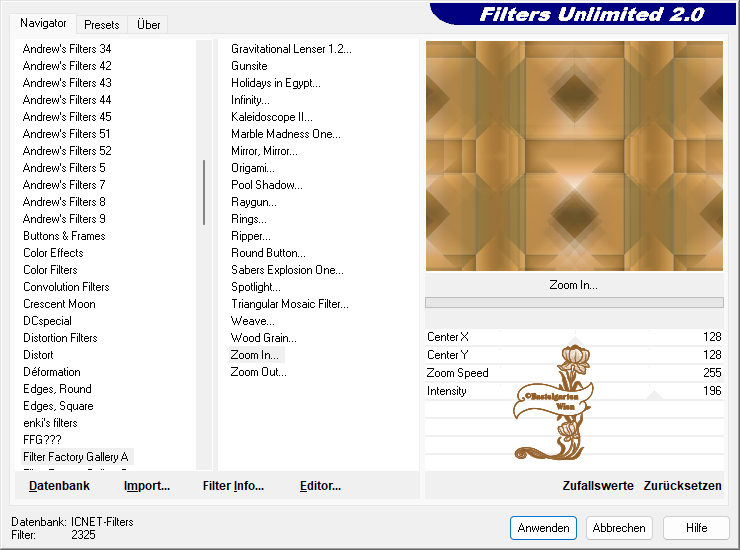
Task: Select Andrew's Filters 51 category
Action: click(66, 134)
